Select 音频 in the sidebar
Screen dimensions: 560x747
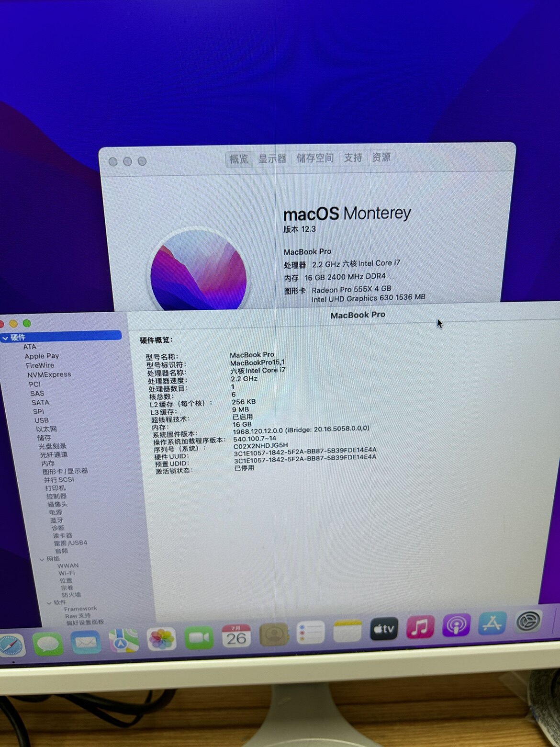(x=61, y=551)
